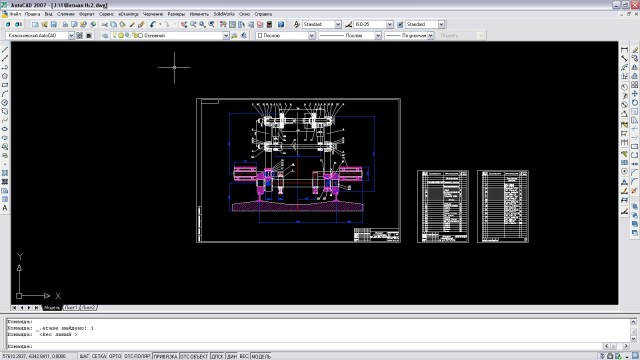
Task: Open the Послою color control swatch
Action: (285, 36)
